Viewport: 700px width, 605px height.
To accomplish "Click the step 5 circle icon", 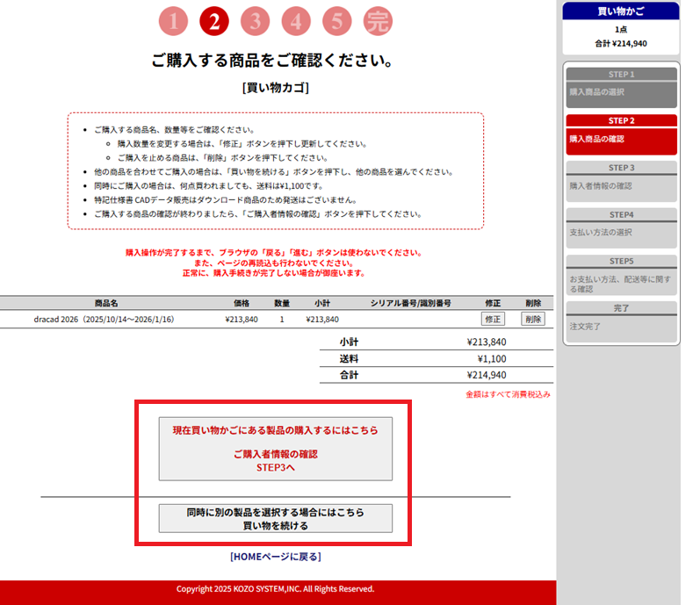I will [336, 21].
